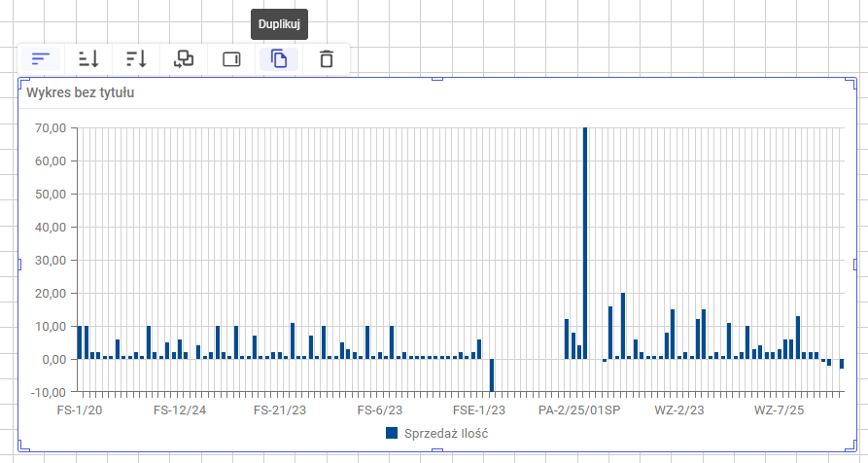Click the left-middle chart resize handle

19,265
